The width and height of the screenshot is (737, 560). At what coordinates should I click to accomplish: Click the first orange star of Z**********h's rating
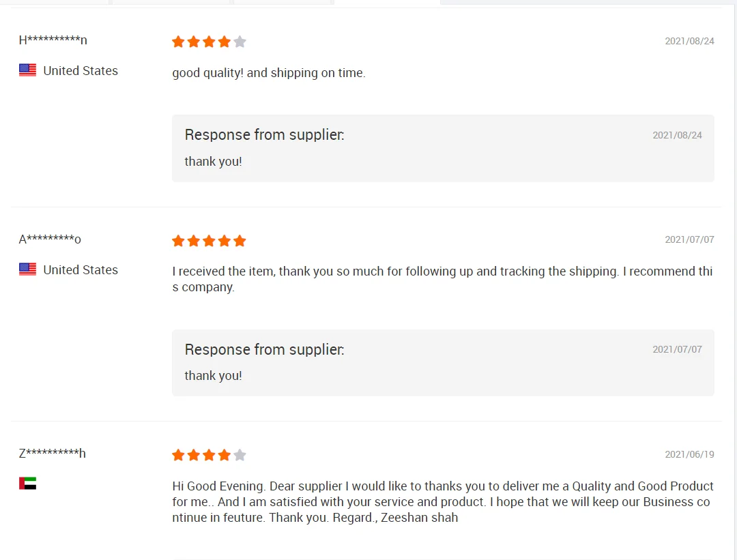click(x=178, y=455)
